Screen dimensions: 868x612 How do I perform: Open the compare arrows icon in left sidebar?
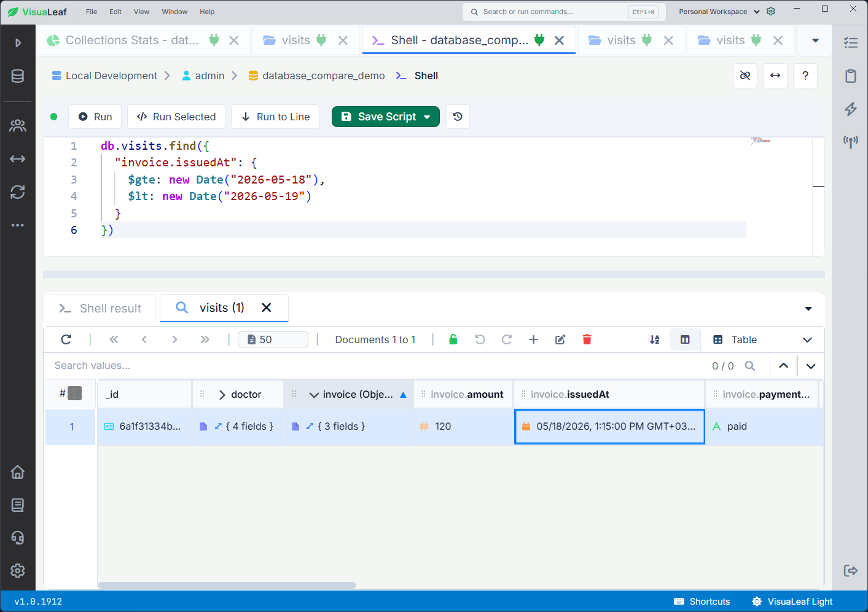[x=18, y=159]
